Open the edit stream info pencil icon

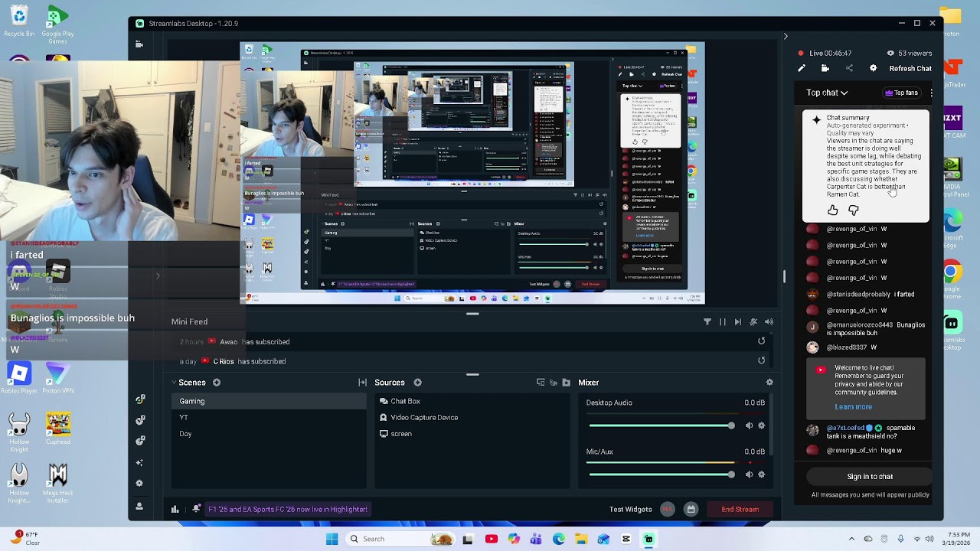(x=802, y=68)
